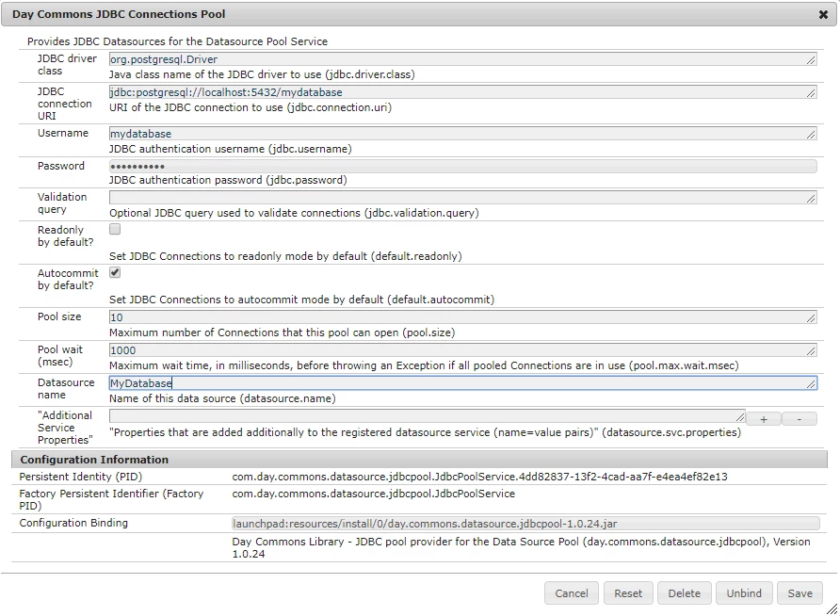The image size is (840, 616).
Task: Click the Username field resize grip
Action: [811, 135]
